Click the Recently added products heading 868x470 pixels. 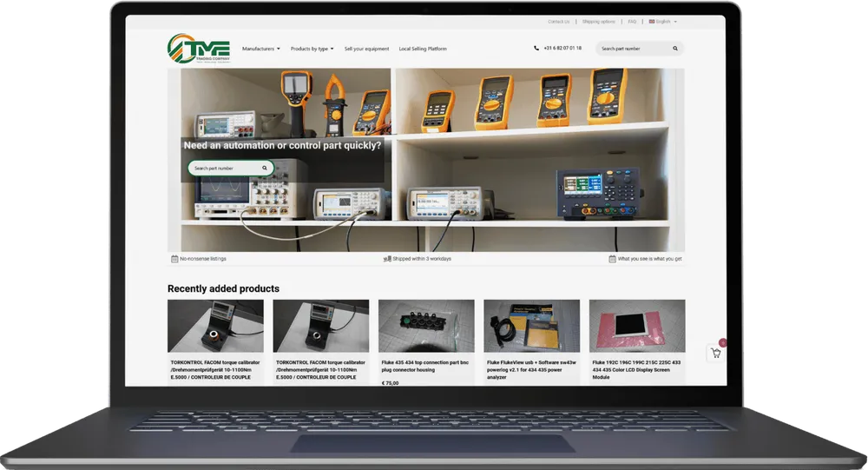223,288
